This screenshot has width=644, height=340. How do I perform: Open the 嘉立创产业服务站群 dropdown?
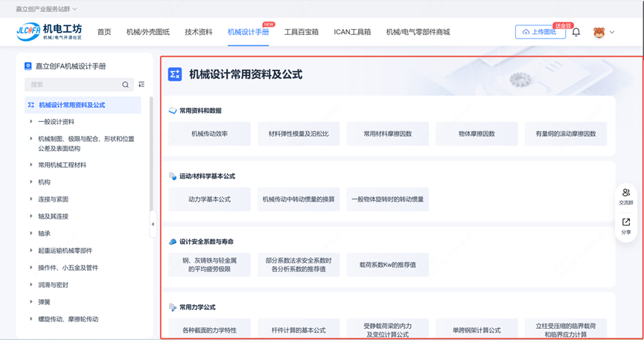(46, 9)
